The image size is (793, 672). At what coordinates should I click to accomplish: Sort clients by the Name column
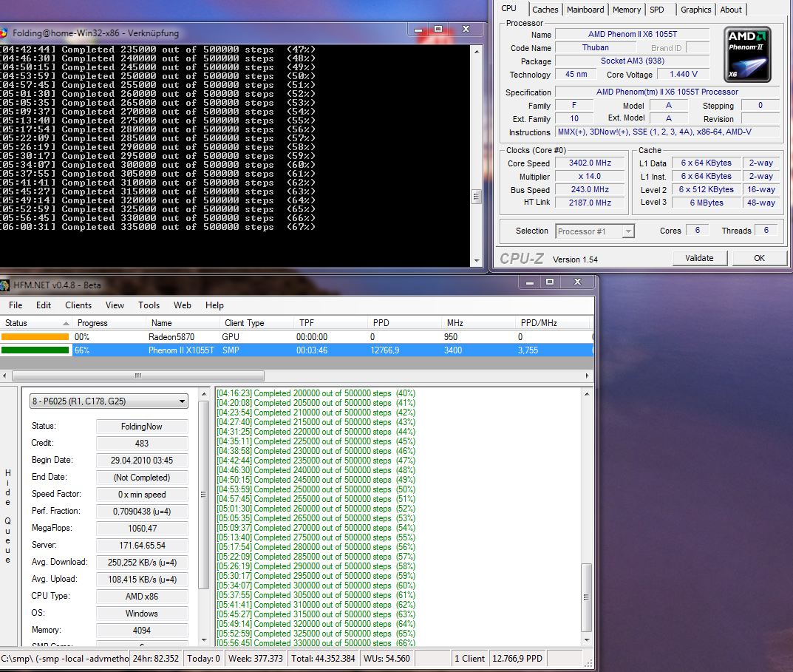pyautogui.click(x=183, y=323)
